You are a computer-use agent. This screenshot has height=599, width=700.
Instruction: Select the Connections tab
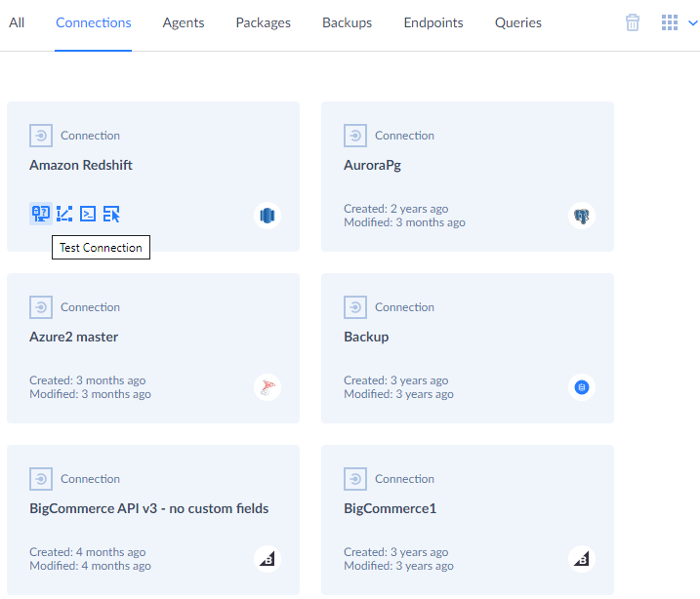pos(94,22)
